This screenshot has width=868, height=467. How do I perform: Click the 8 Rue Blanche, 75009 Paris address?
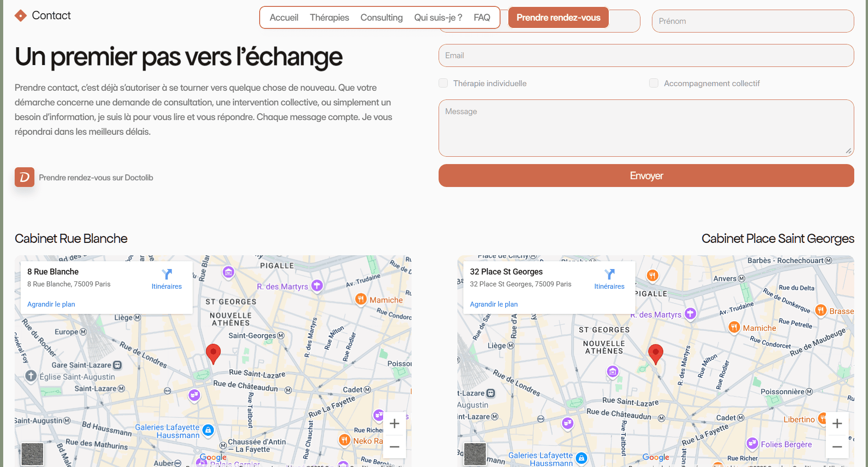(69, 284)
